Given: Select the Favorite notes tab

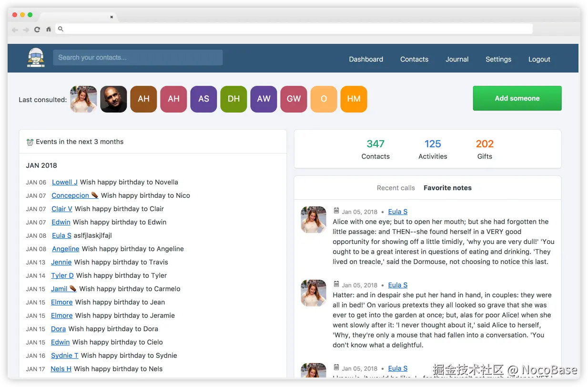Looking at the screenshot, I should click(x=447, y=188).
